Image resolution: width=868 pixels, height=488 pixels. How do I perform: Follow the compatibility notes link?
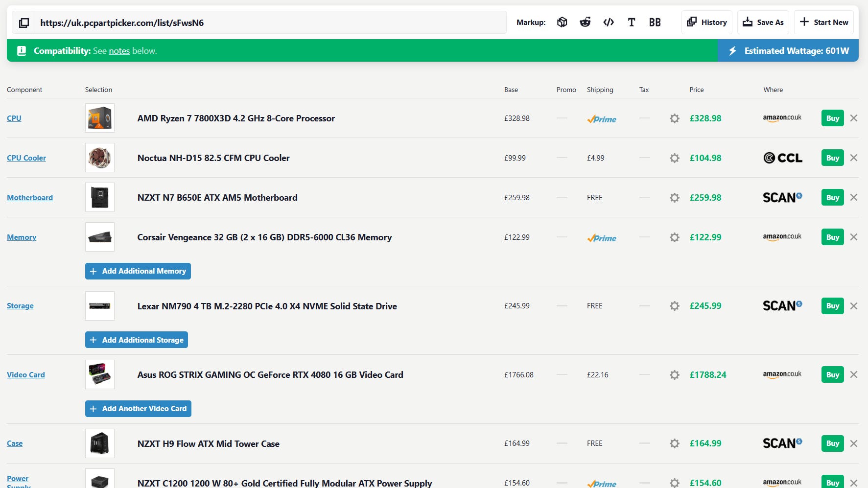pyautogui.click(x=119, y=51)
